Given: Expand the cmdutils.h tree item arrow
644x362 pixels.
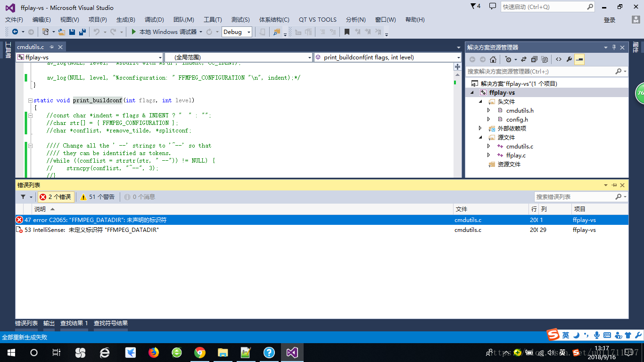Looking at the screenshot, I should point(489,110).
